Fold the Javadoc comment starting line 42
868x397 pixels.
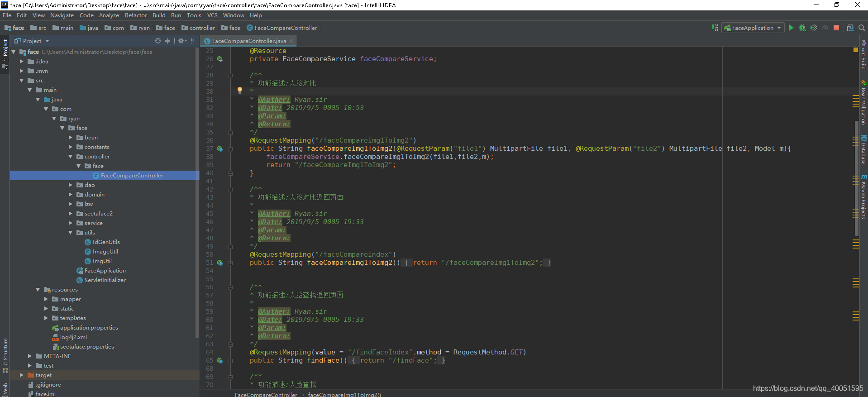tap(230, 189)
